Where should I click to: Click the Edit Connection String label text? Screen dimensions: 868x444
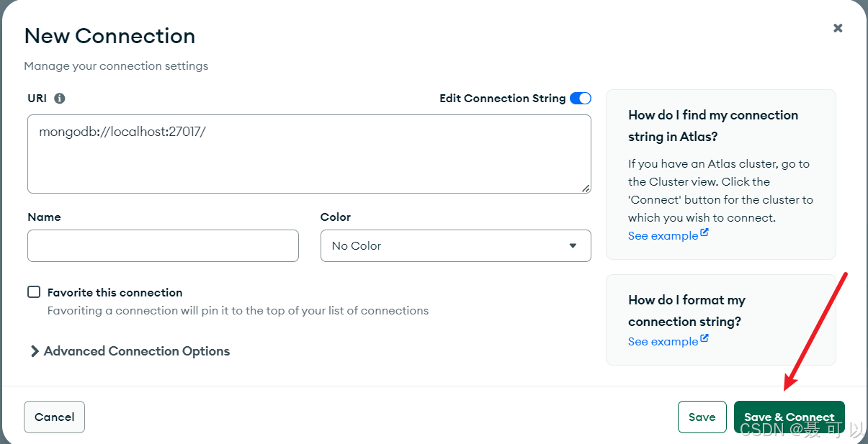(x=503, y=99)
